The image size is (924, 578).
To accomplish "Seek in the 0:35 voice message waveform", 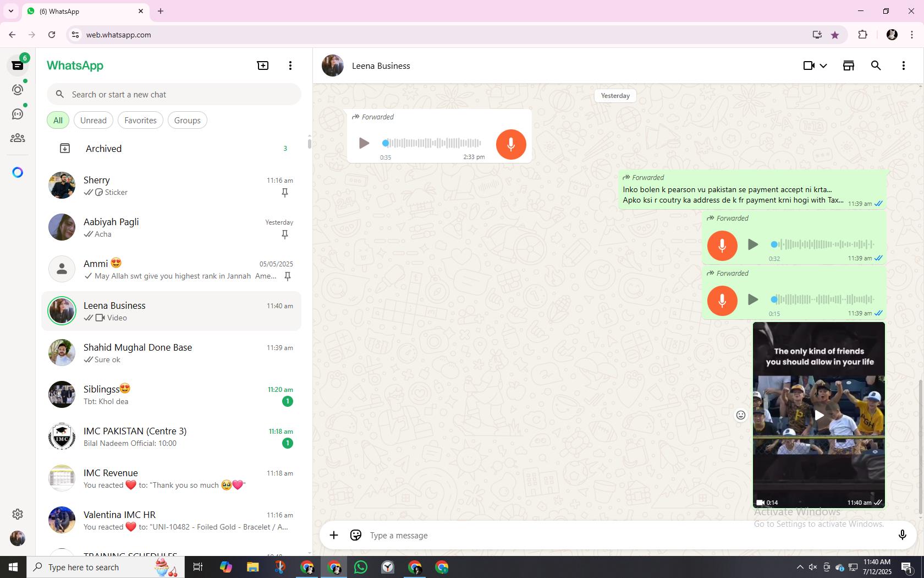I will click(432, 143).
